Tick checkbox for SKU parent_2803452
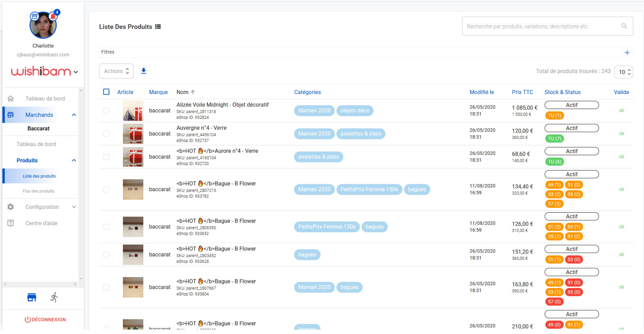Viewport: 644px width, 334px height. [106, 255]
